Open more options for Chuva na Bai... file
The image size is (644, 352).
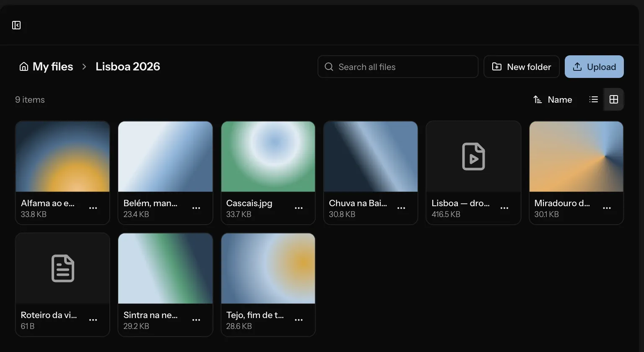click(x=401, y=208)
